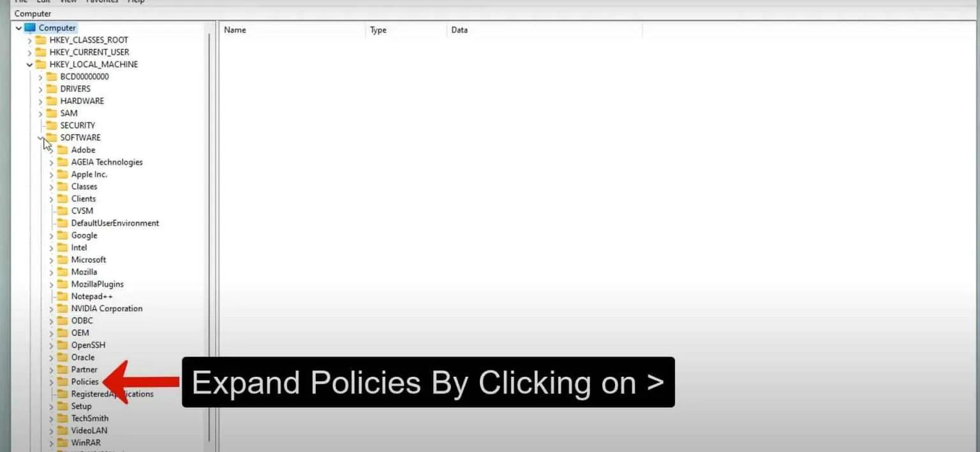Click the Data column header
This screenshot has width=980, height=452.
(544, 30)
